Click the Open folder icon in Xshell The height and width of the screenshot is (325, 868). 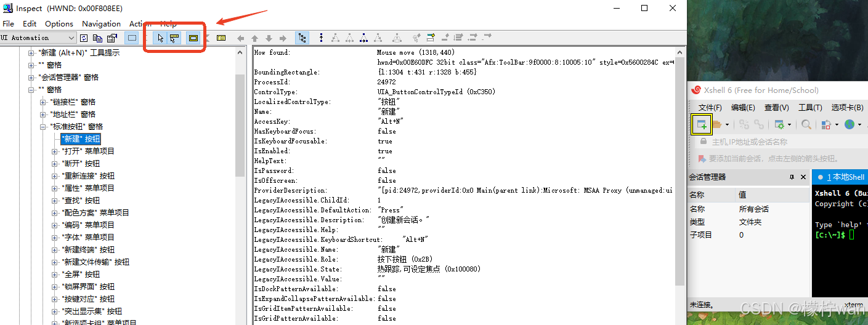[x=718, y=124]
